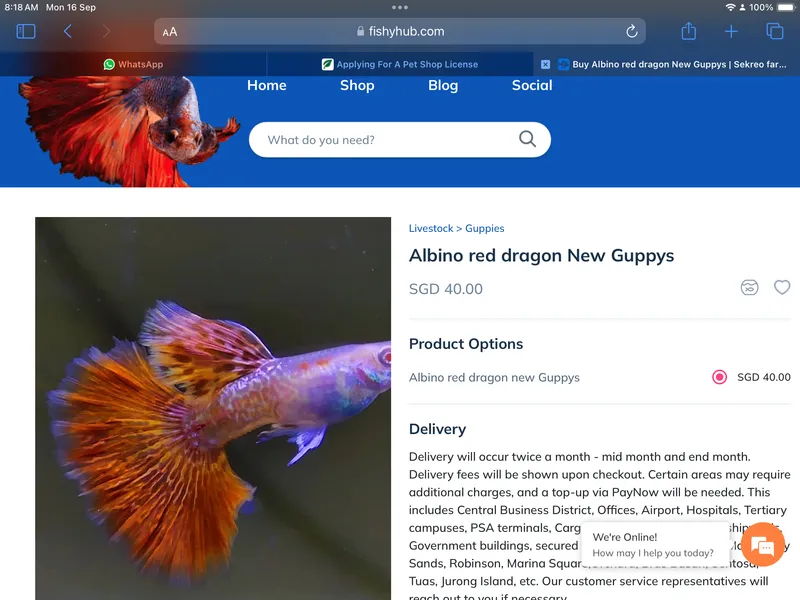Show the tab overview
The height and width of the screenshot is (600, 800).
pyautogui.click(x=774, y=32)
